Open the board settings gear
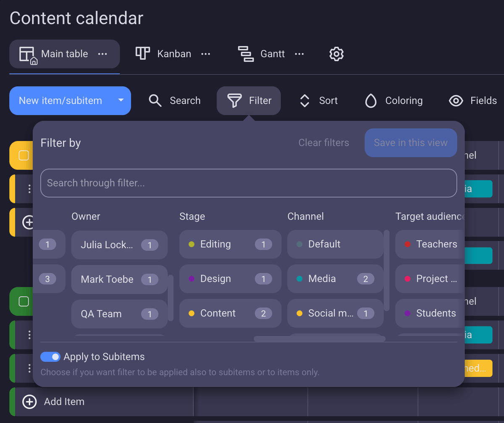Viewport: 504px width, 423px height. click(x=336, y=54)
